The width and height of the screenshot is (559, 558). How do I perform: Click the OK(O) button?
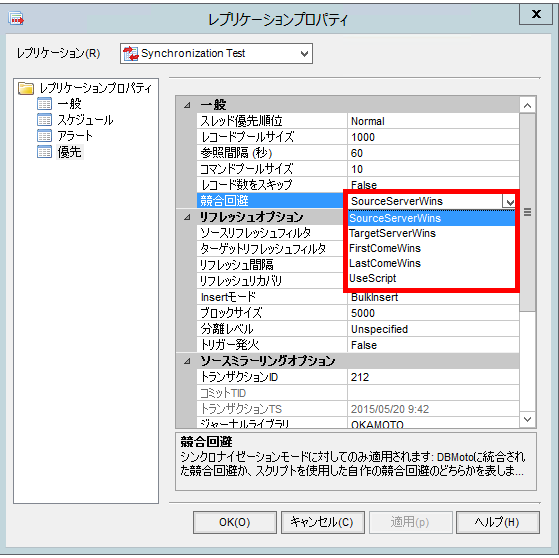[235, 522]
